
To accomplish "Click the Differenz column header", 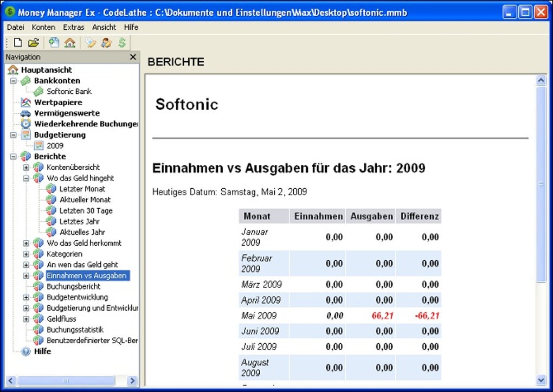I will coord(419,216).
